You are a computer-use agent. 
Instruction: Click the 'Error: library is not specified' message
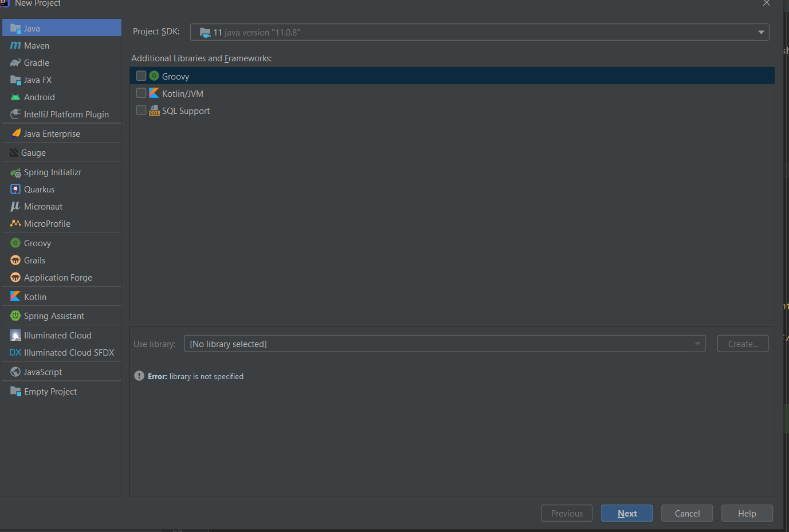(195, 376)
